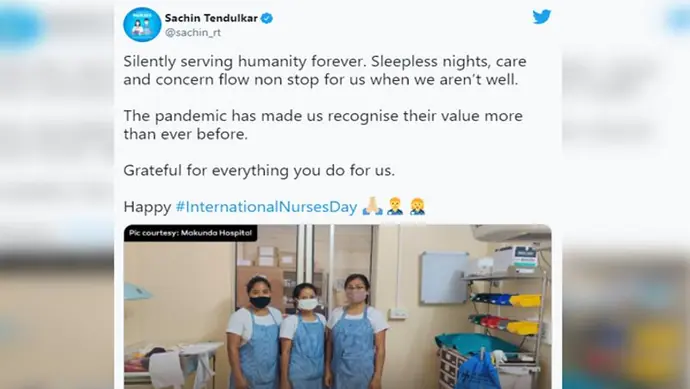690x389 pixels.
Task: Select 'Grateful for everything you do' line
Action: 259,170
